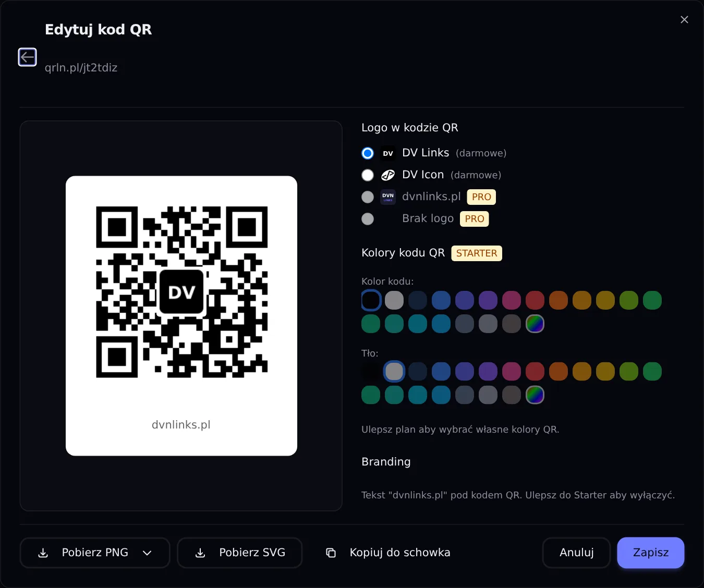Image resolution: width=704 pixels, height=588 pixels.
Task: Select the dvnlinks.pl radio button
Action: coord(368,197)
